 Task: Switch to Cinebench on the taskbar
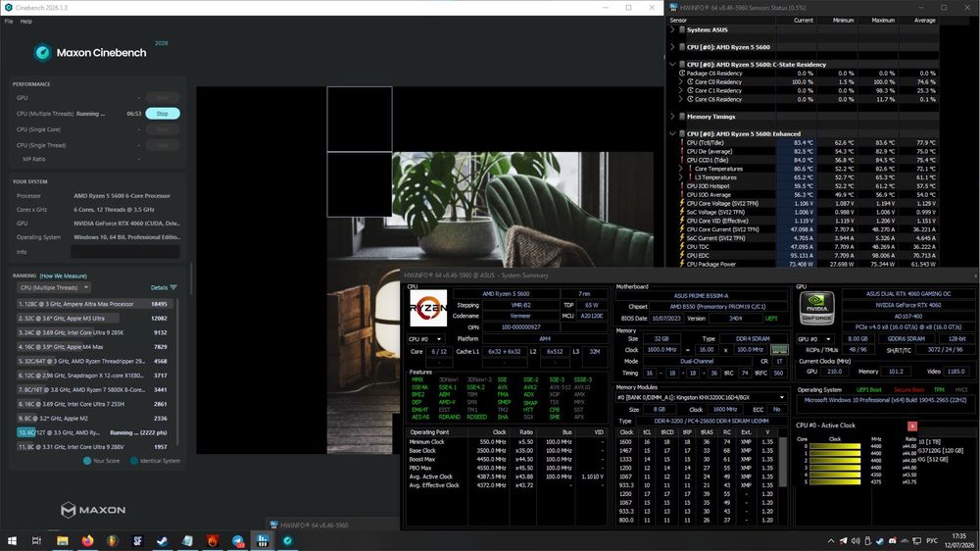tap(287, 540)
